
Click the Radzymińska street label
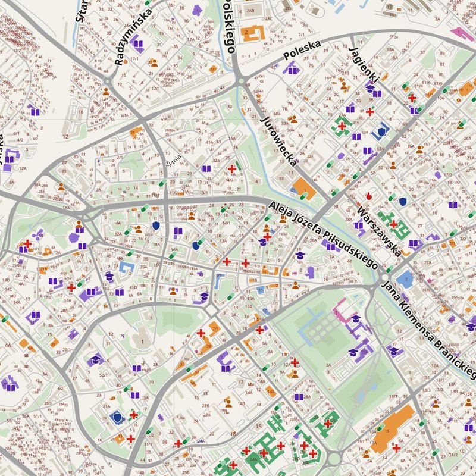click(x=134, y=37)
